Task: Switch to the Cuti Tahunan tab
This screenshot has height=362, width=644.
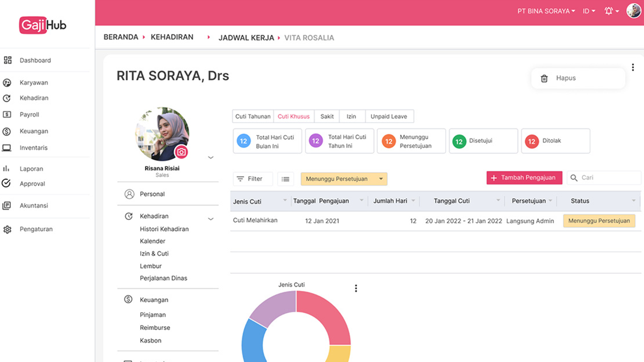Action: pos(253,116)
